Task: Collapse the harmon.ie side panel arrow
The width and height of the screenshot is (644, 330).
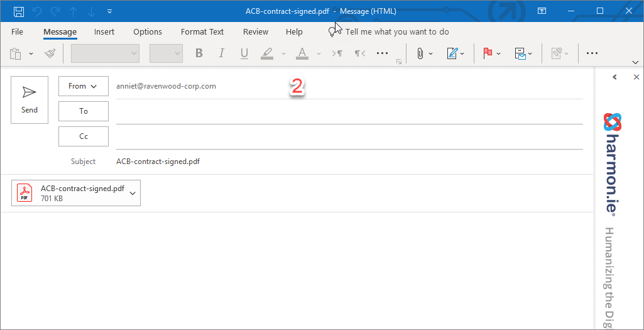Action: [x=615, y=77]
